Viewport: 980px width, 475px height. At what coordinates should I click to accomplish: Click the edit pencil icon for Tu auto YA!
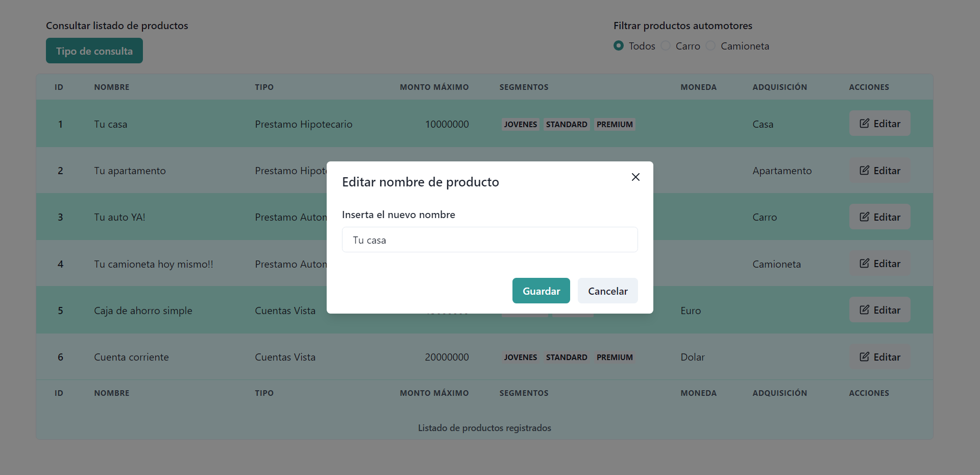[864, 217]
